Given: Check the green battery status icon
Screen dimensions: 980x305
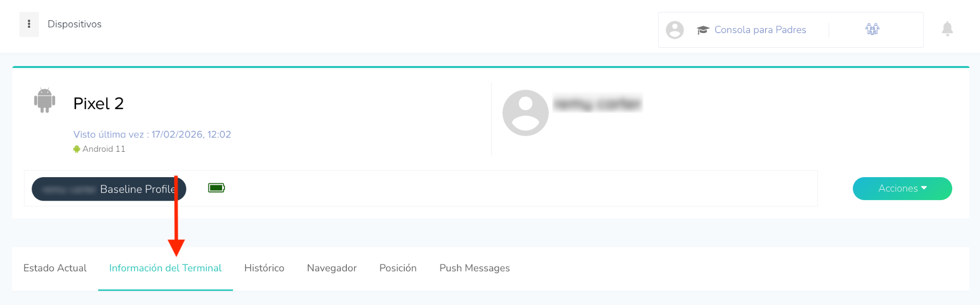Looking at the screenshot, I should (216, 188).
